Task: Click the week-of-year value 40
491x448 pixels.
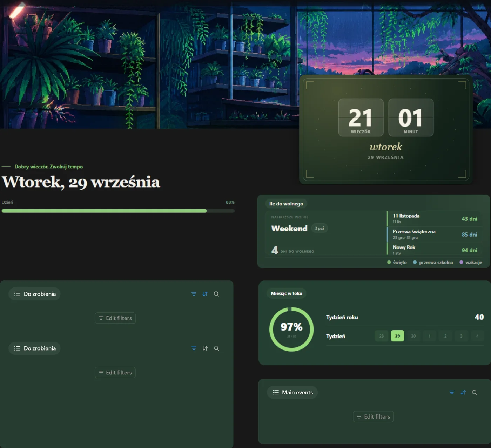Action: [x=479, y=317]
